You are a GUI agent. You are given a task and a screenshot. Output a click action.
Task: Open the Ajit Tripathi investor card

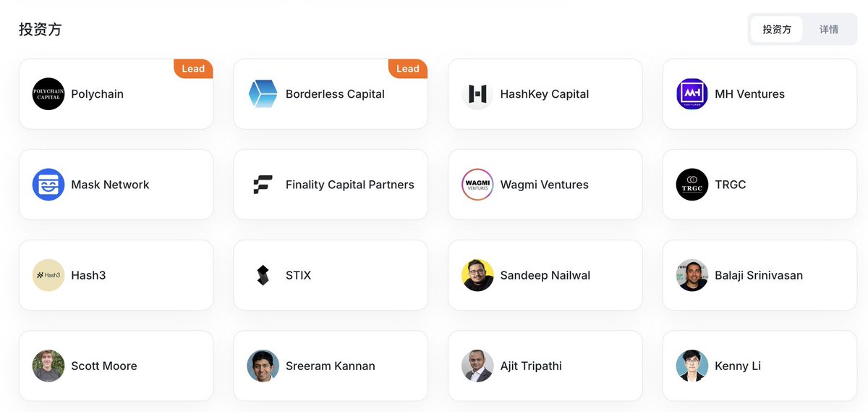(545, 366)
